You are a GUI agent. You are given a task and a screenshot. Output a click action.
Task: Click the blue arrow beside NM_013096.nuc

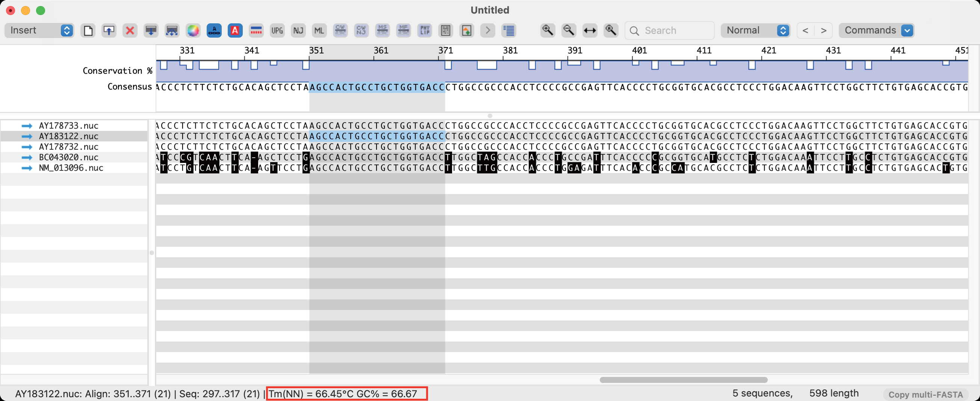click(x=27, y=168)
